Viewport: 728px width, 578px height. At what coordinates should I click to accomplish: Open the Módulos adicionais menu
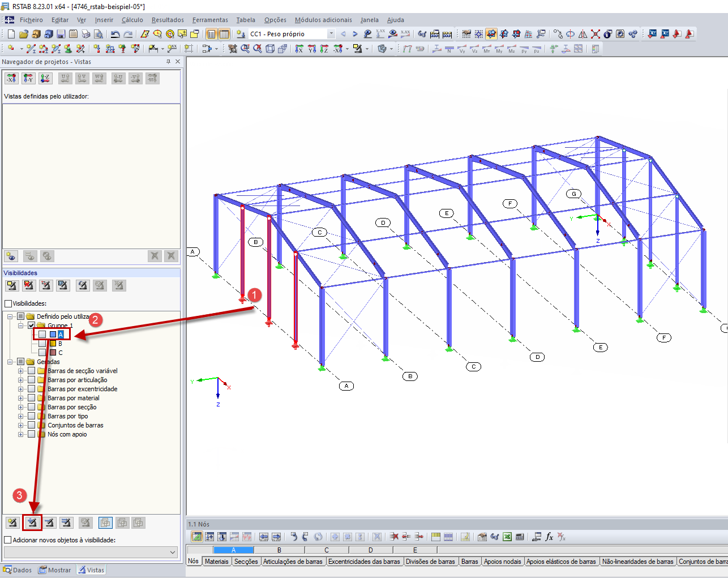(323, 20)
